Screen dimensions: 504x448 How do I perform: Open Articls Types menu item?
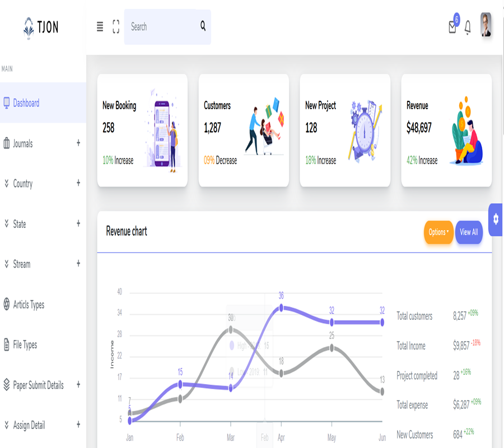(x=29, y=305)
